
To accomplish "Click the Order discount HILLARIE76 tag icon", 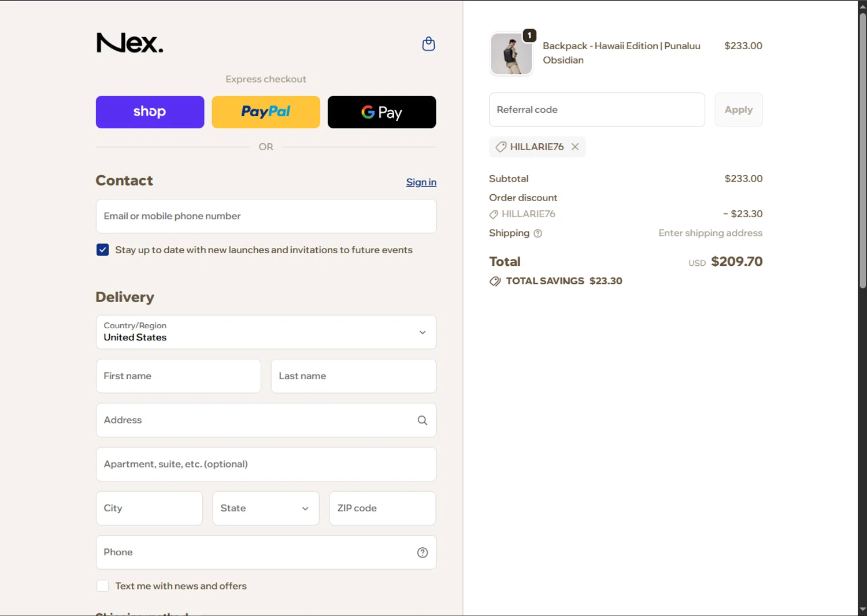I will pyautogui.click(x=494, y=214).
